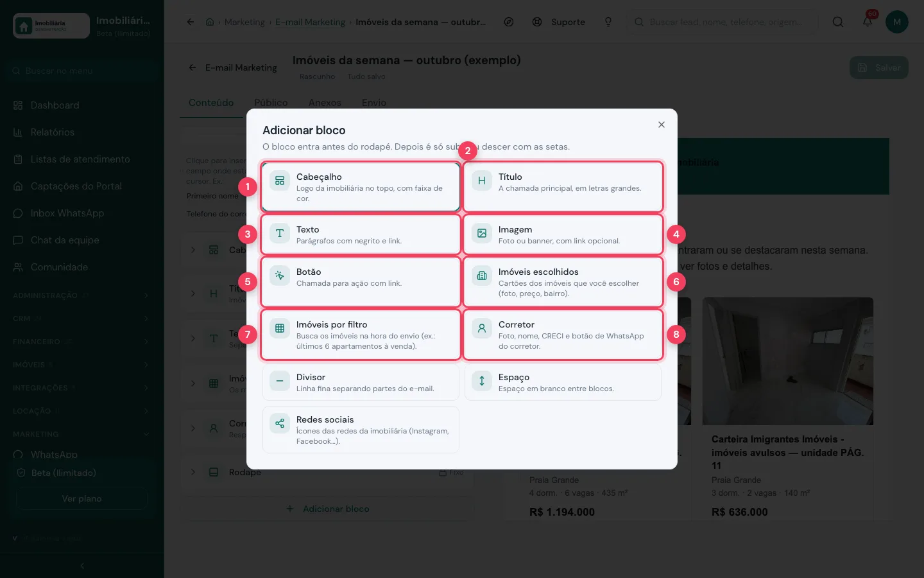Switch to the Envio tab
Viewport: 924px width, 578px height.
(x=374, y=103)
